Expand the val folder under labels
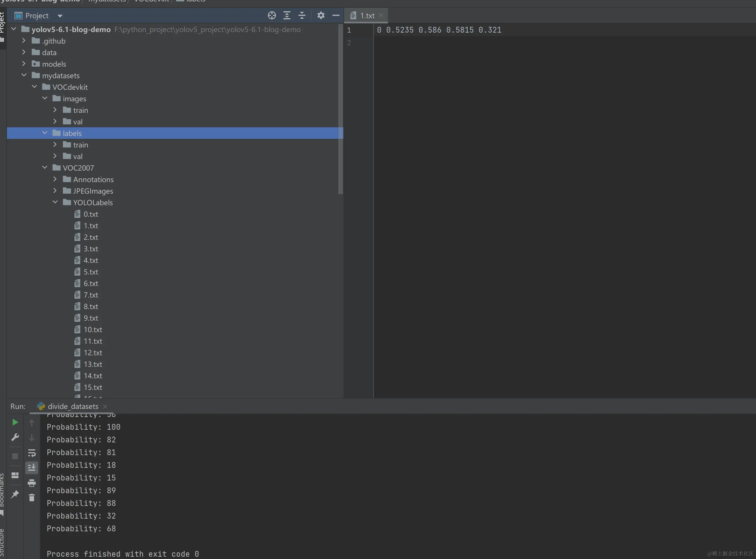This screenshot has height=559, width=756. click(55, 156)
